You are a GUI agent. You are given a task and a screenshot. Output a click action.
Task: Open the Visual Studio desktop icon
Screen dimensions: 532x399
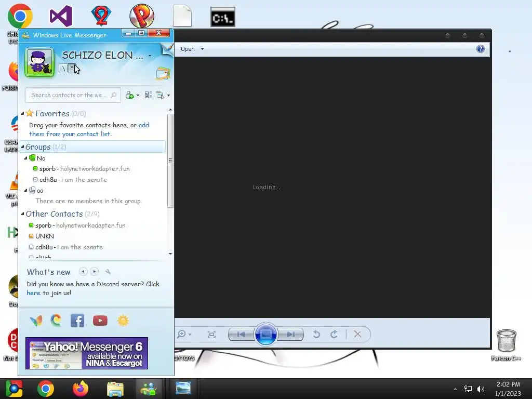point(61,16)
